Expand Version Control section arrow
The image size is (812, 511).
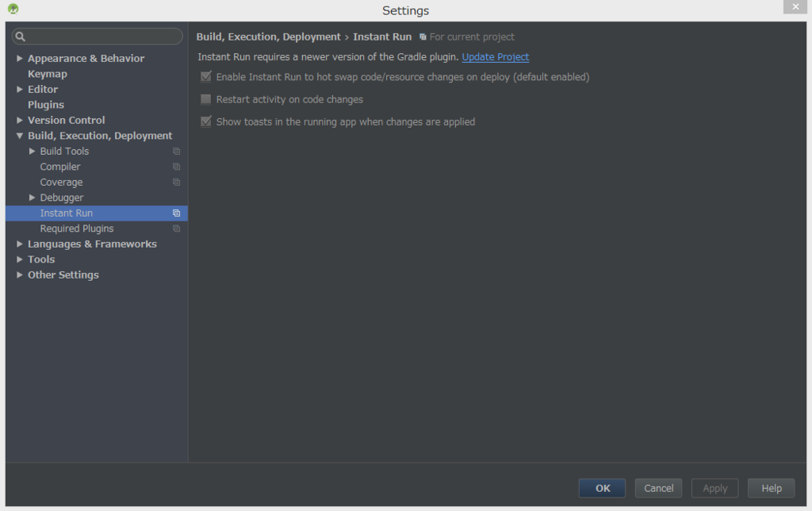point(20,120)
